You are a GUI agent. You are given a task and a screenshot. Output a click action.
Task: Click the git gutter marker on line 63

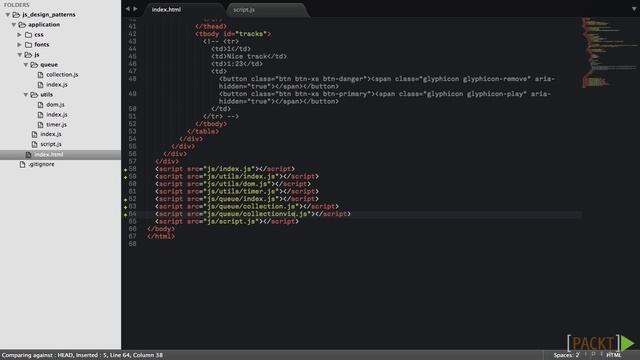point(126,207)
